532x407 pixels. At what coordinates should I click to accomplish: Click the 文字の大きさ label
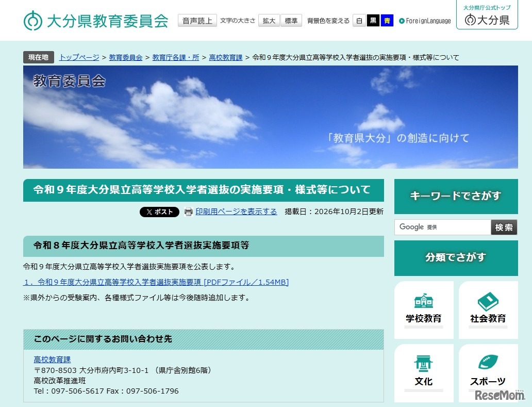click(x=238, y=21)
